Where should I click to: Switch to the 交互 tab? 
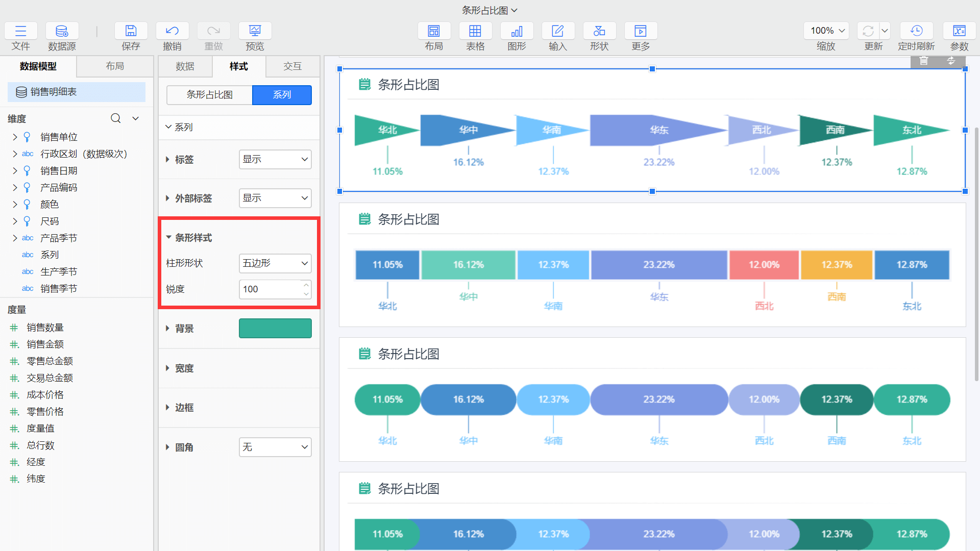(292, 66)
